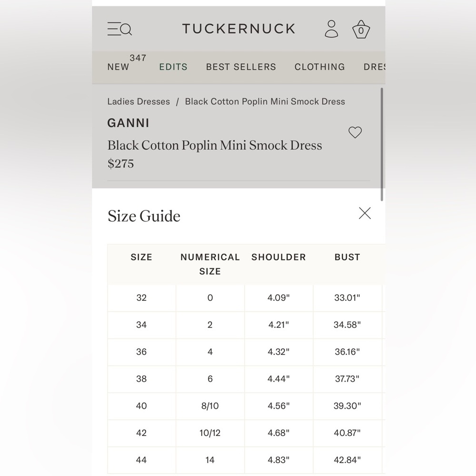Open the partially visible DRESSES menu item

(375, 67)
